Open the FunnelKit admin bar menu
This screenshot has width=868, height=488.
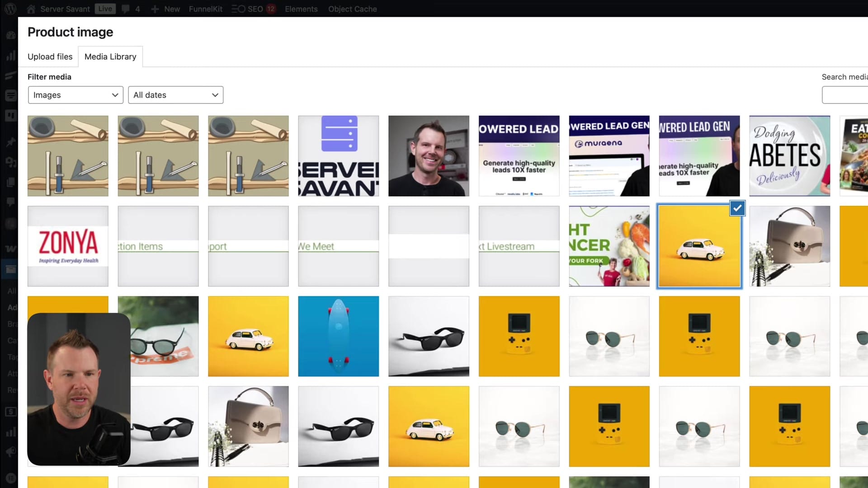pos(206,9)
